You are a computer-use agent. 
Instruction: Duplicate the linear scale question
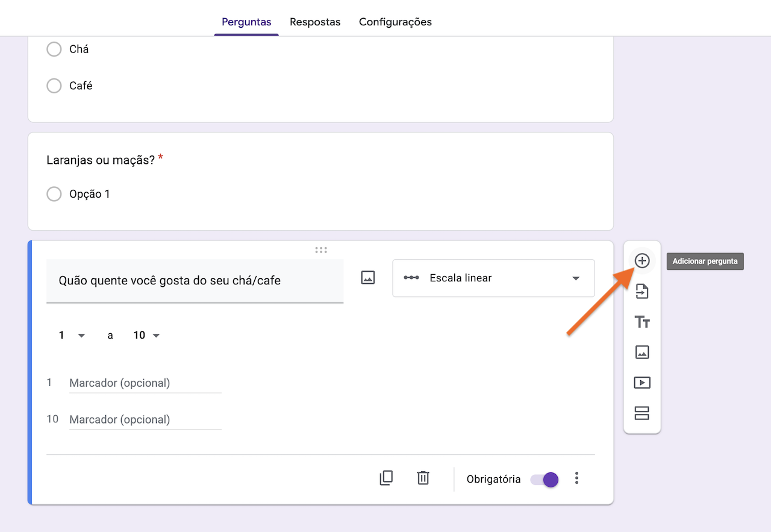(386, 477)
